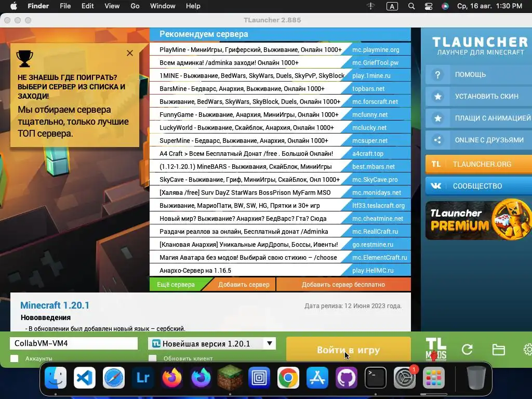The image size is (532, 399).
Task: Select the mc.monidays.net server address
Action: tap(377, 193)
